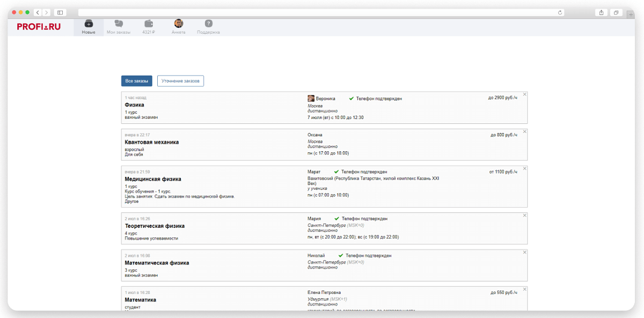Open the Физика order title
The height and width of the screenshot is (318, 644).
click(x=135, y=105)
